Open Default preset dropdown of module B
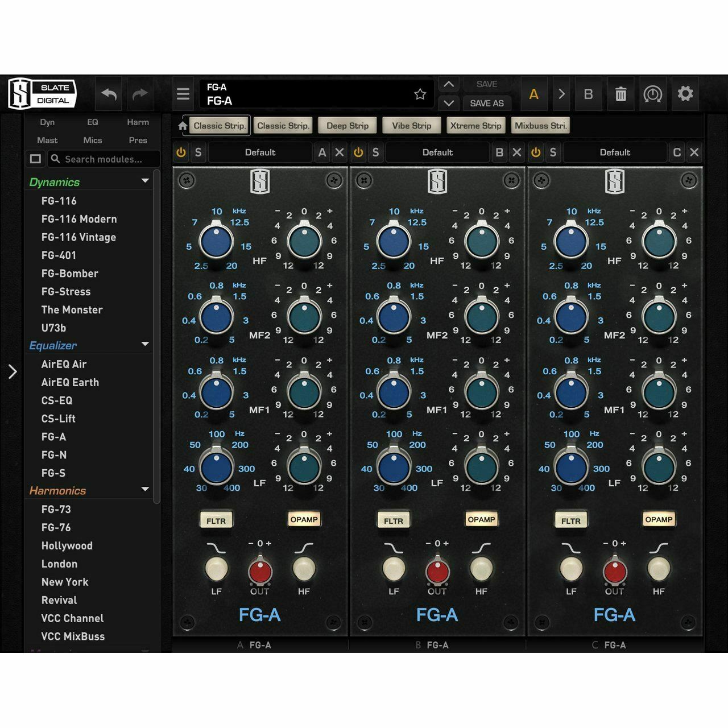Image resolution: width=728 pixels, height=728 pixels. point(437,152)
